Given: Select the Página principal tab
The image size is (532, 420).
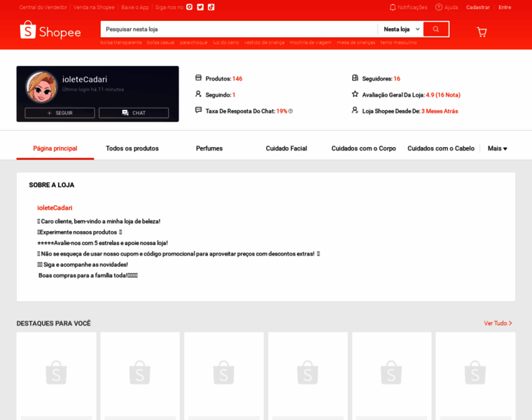Looking at the screenshot, I should (55, 148).
